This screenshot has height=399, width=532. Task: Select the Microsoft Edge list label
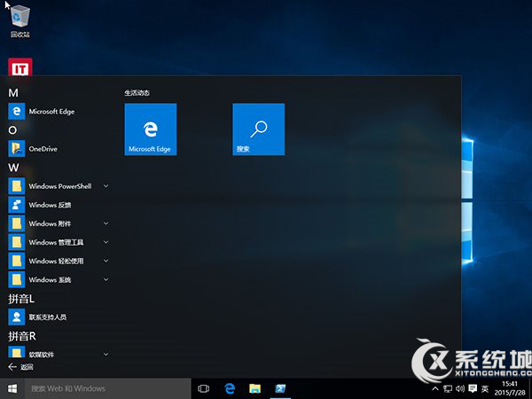[51, 112]
